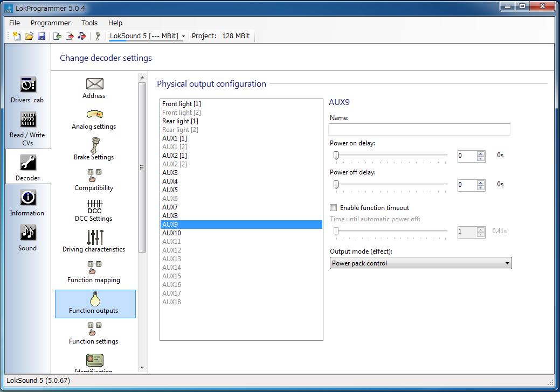
Task: Increase Power off delay spinner value
Action: click(481, 183)
